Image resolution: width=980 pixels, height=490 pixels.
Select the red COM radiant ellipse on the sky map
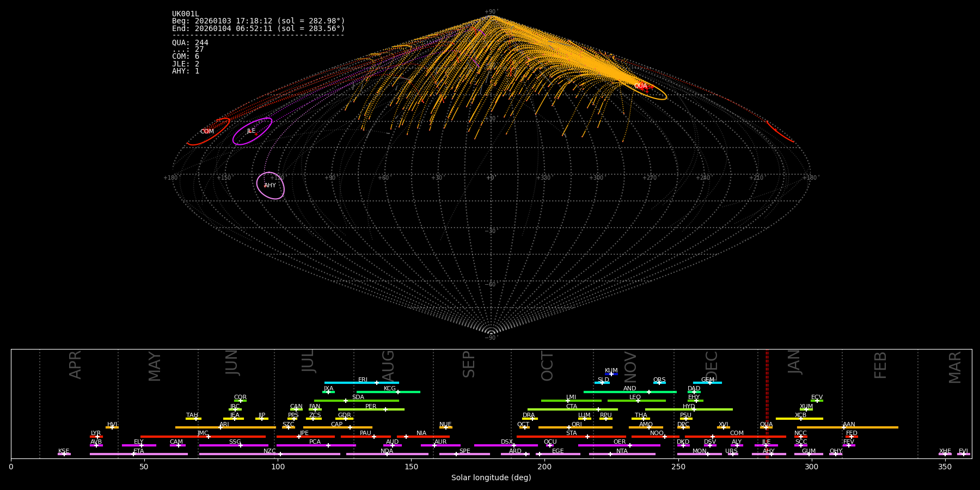coord(208,132)
